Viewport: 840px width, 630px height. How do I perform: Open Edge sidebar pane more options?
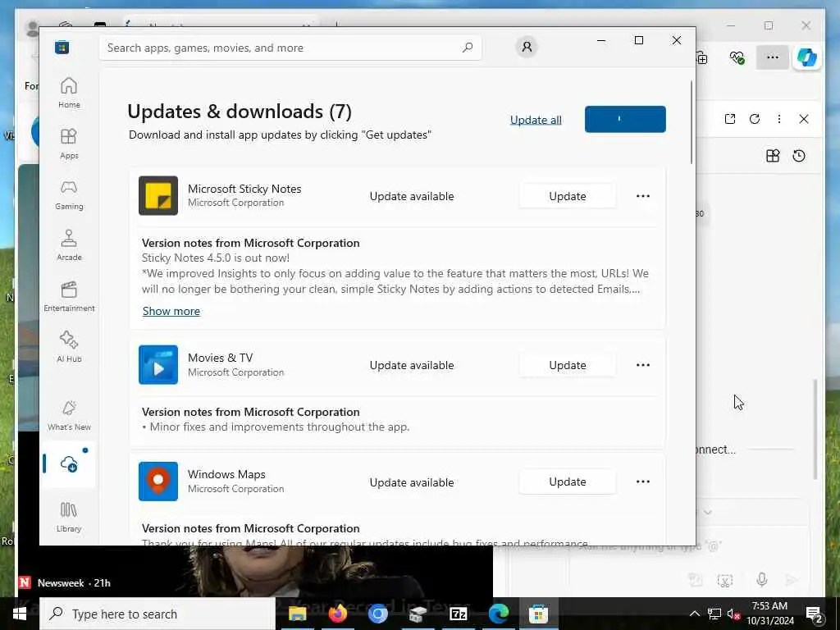[x=779, y=119]
